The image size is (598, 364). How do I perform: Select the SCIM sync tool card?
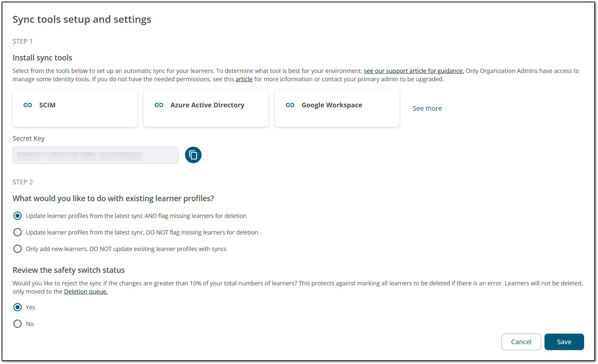(x=75, y=108)
